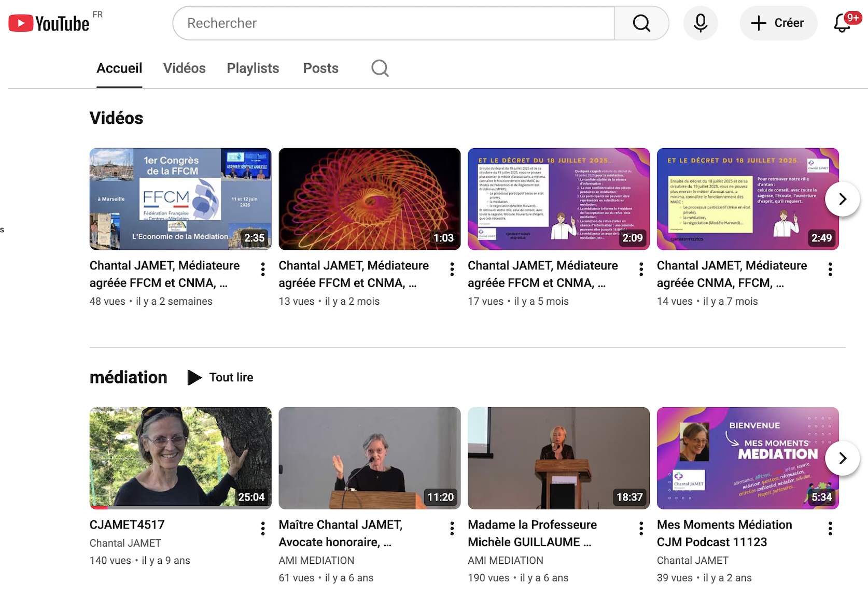This screenshot has height=599, width=868.
Task: Switch to the Playlists tab
Action: (x=253, y=68)
